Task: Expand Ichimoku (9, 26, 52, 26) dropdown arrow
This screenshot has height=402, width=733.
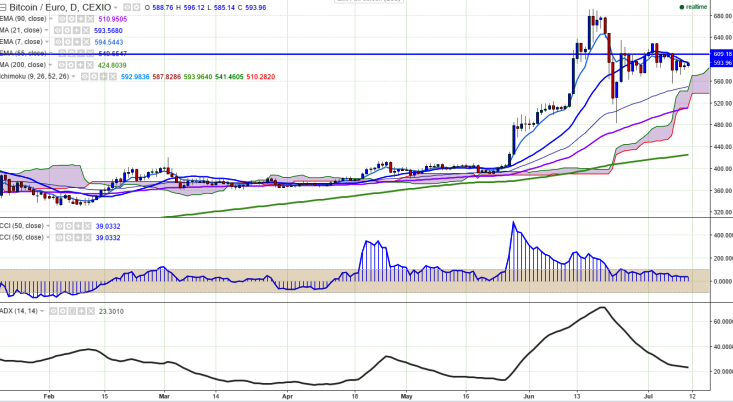Action: pos(73,77)
